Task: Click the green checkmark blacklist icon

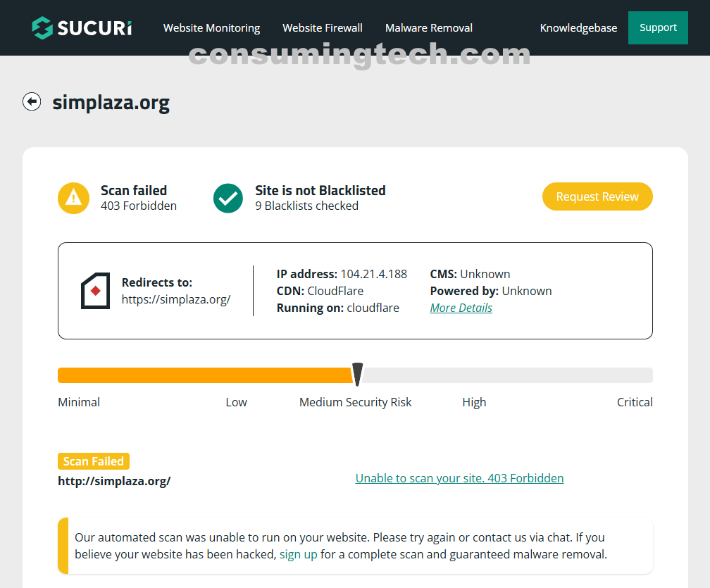Action: point(228,198)
